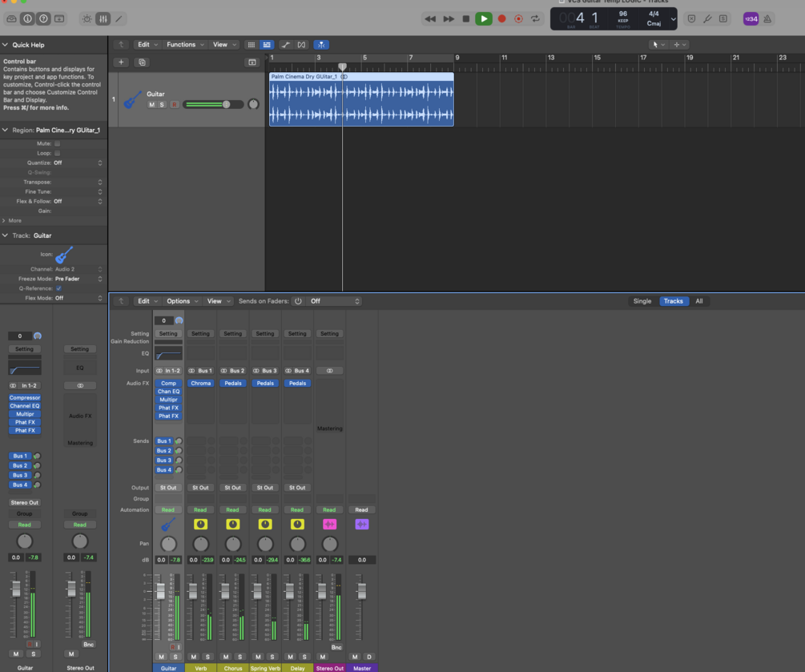The width and height of the screenshot is (805, 672).
Task: Toggle the Mixer sliders icon
Action: [x=103, y=19]
